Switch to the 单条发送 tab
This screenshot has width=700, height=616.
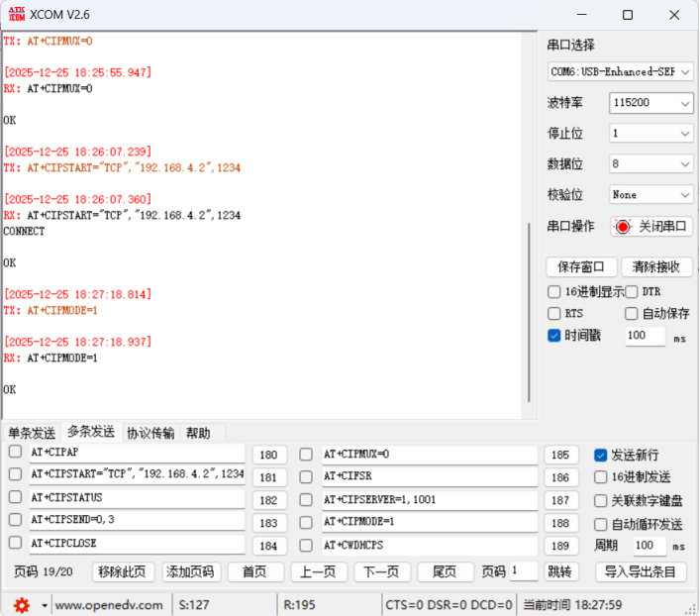pos(32,433)
